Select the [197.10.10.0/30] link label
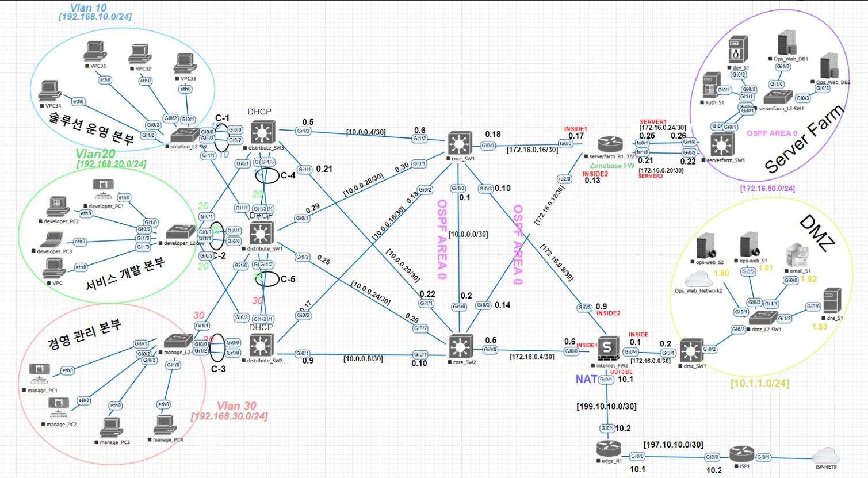Viewport: 868px width, 478px height. click(674, 445)
